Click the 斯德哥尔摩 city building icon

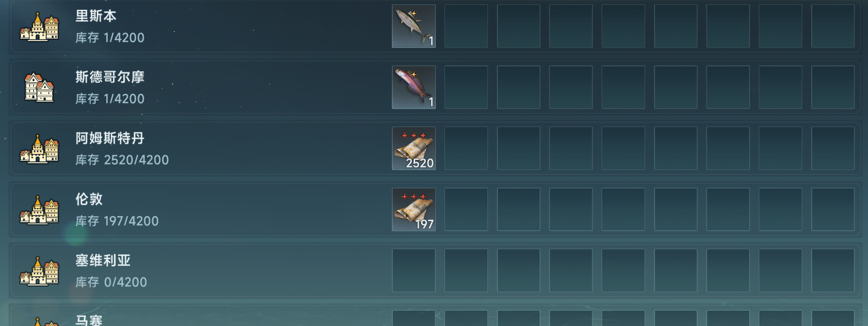[39, 87]
